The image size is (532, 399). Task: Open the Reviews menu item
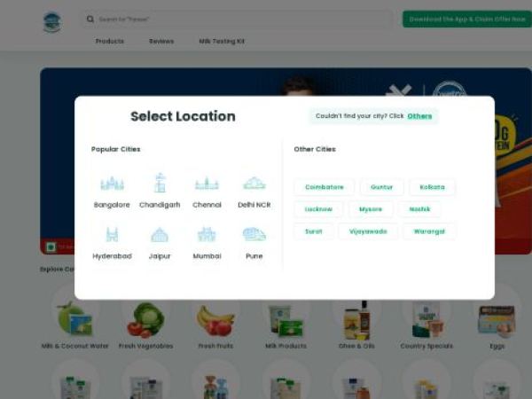point(161,41)
